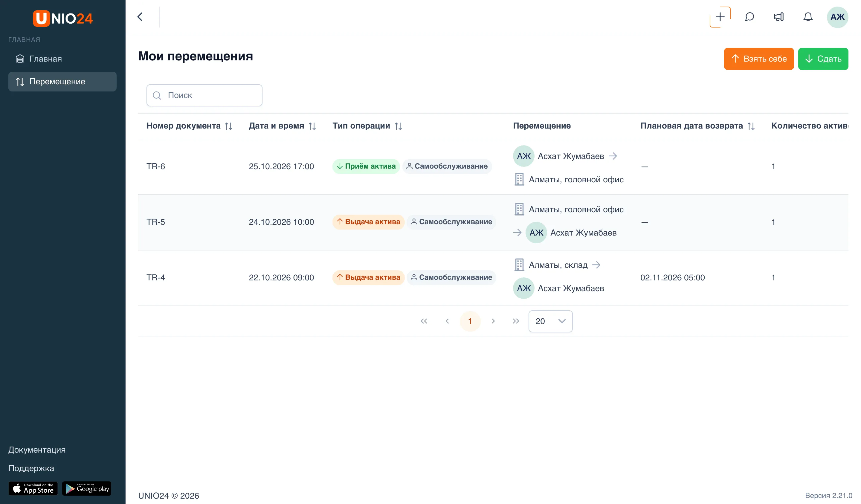Open the App Store download badge
This screenshot has height=504, width=861.
(33, 489)
